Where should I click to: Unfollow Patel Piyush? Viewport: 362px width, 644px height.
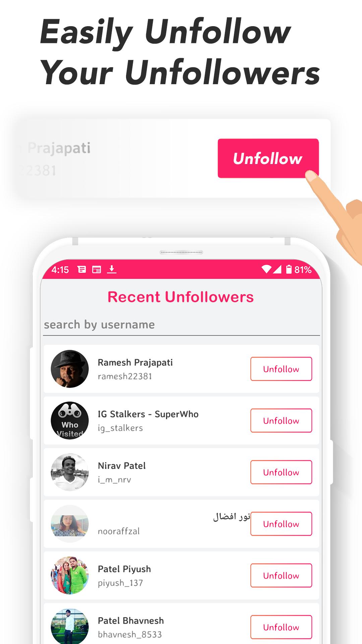point(281,576)
